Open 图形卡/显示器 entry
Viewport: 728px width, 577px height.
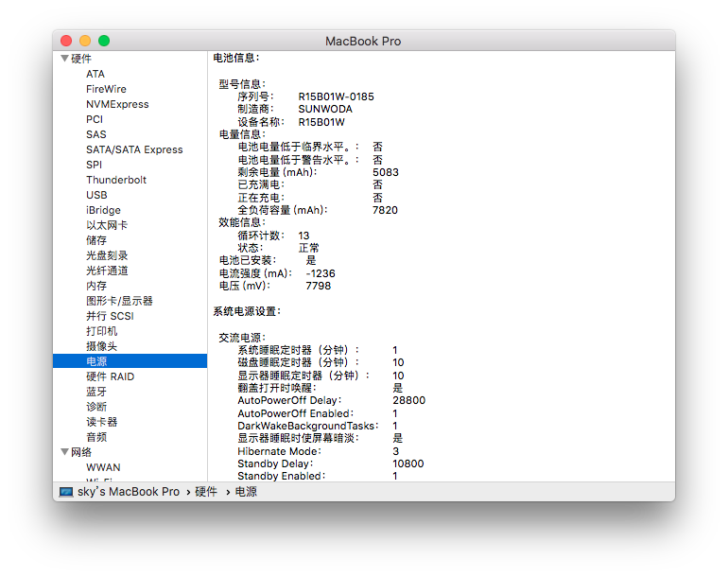119,301
